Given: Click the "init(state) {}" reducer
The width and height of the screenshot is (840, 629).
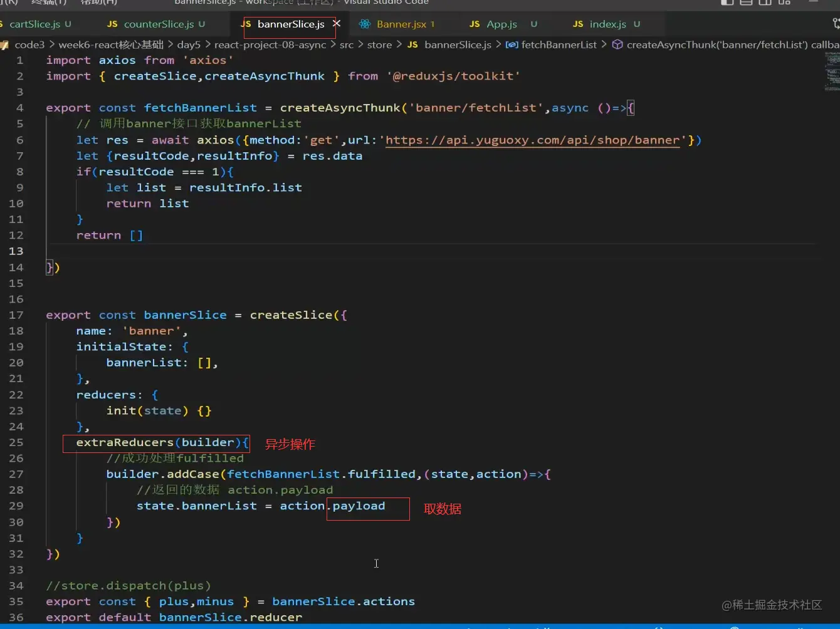Looking at the screenshot, I should (159, 410).
